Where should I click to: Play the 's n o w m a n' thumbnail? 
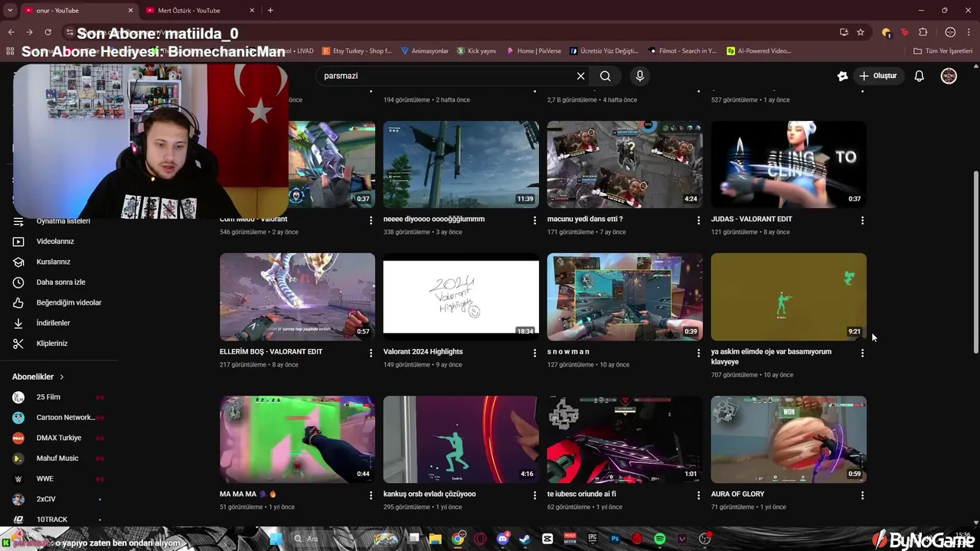[x=625, y=297]
